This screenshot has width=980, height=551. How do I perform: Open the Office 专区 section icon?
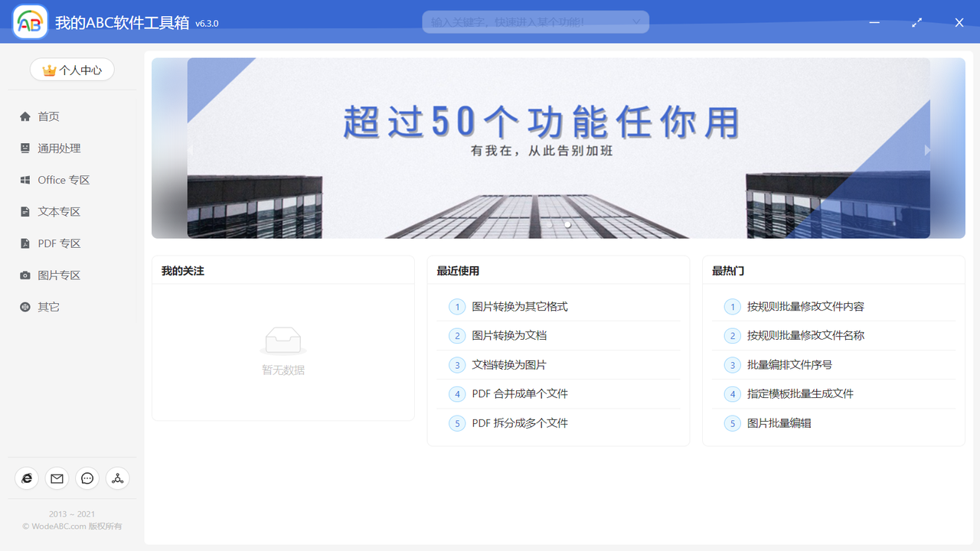(x=24, y=179)
